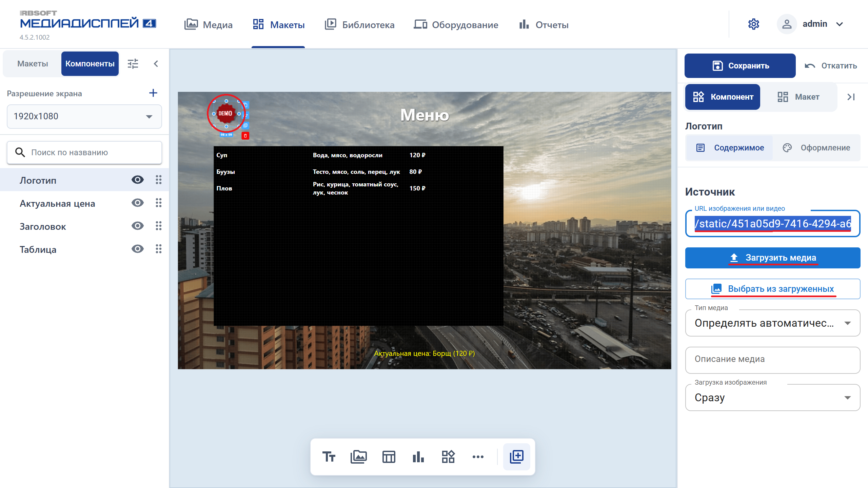Open the widgets component tool
Screen dimensions: 868x488
[x=448, y=456]
